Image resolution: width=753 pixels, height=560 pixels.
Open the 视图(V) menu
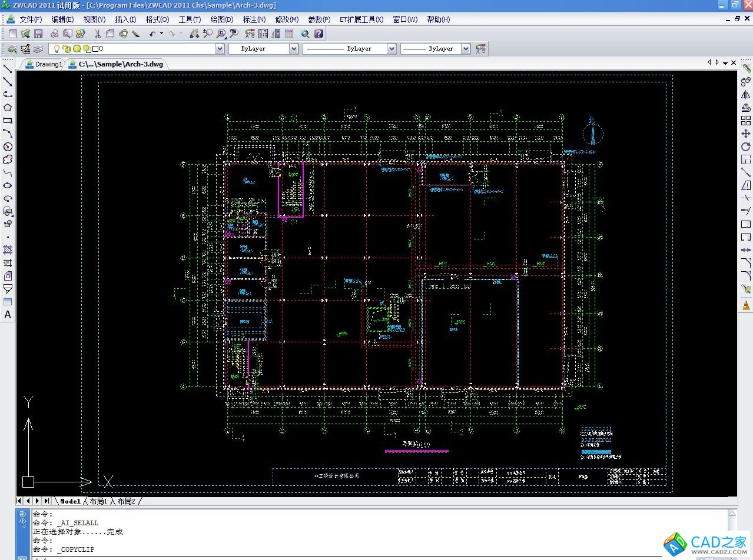(94, 19)
